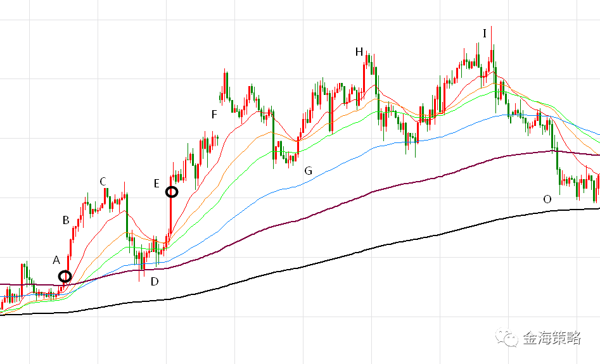This screenshot has width=600, height=364.
Task: Click the 金海策略 watermark text
Action: [x=552, y=338]
